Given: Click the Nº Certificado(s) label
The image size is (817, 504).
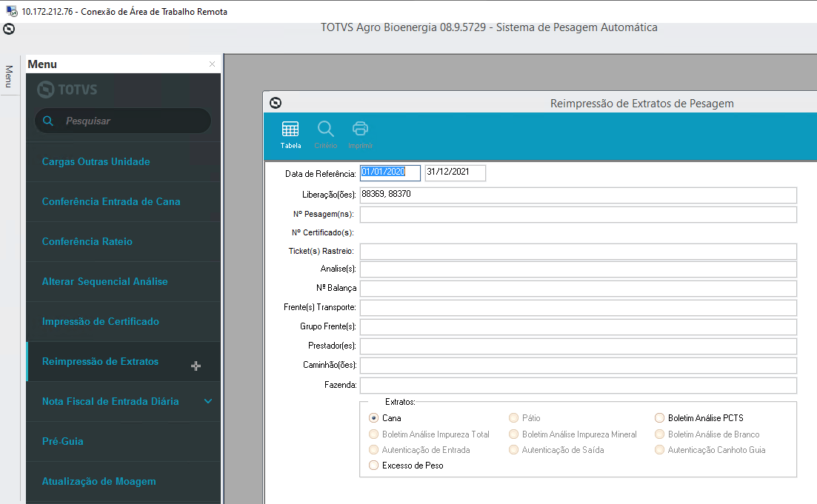Looking at the screenshot, I should click(x=322, y=232).
